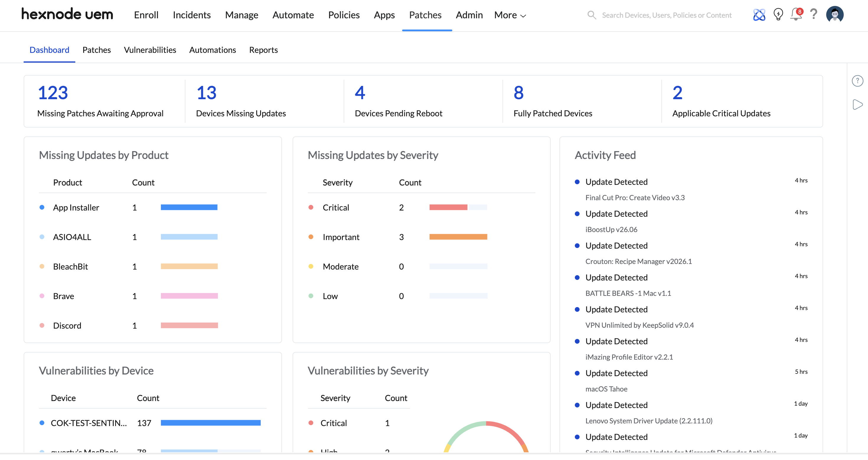The height and width of the screenshot is (460, 868).
Task: Open the Policies menu
Action: coord(344,15)
